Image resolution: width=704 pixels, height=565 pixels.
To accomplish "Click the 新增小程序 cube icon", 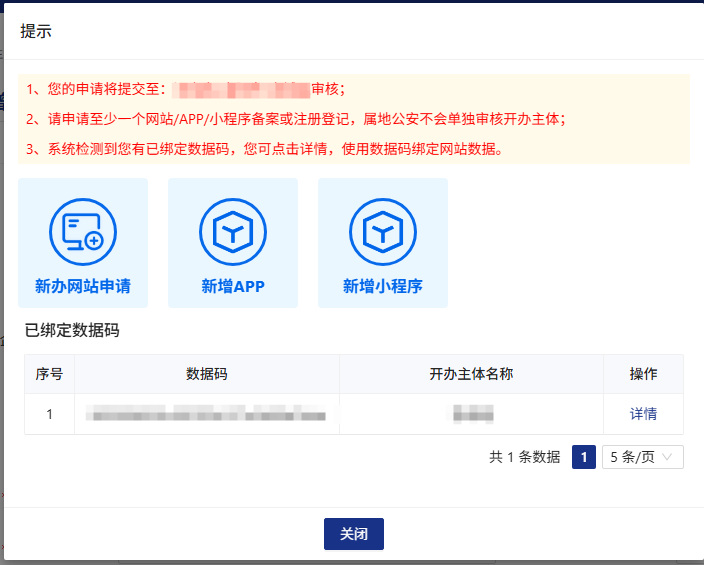I will coord(383,232).
